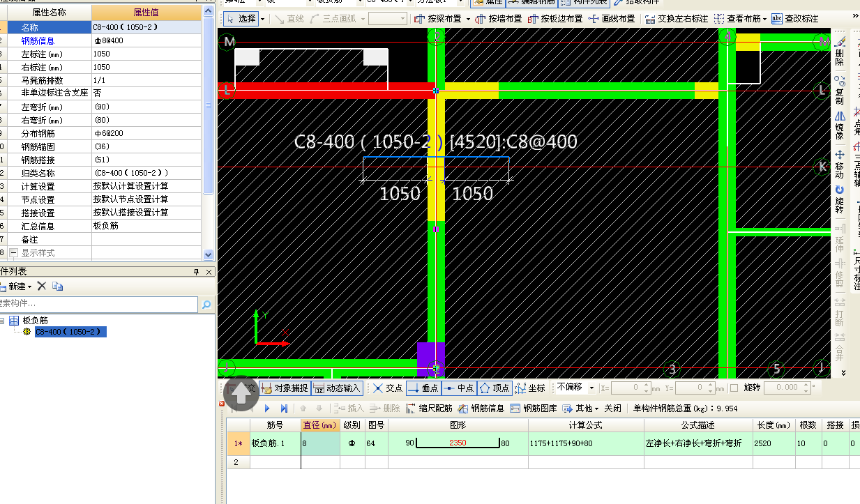This screenshot has height=504, width=860.
Task: Select row header 1* in rebar table
Action: coord(238,443)
